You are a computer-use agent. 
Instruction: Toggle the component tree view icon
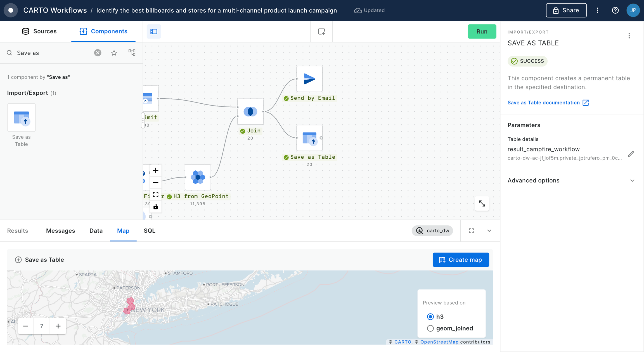[x=132, y=53]
